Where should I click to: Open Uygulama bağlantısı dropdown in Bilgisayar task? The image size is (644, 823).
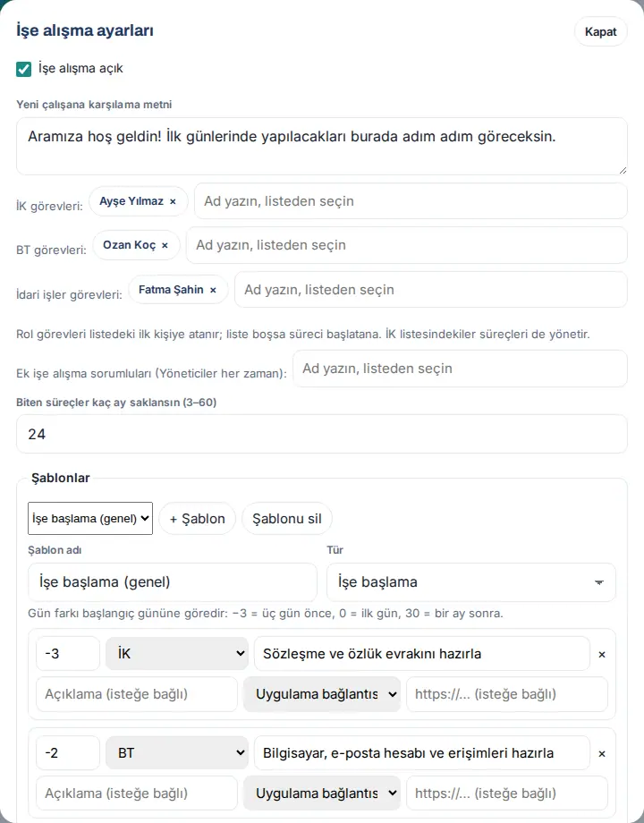click(x=322, y=793)
